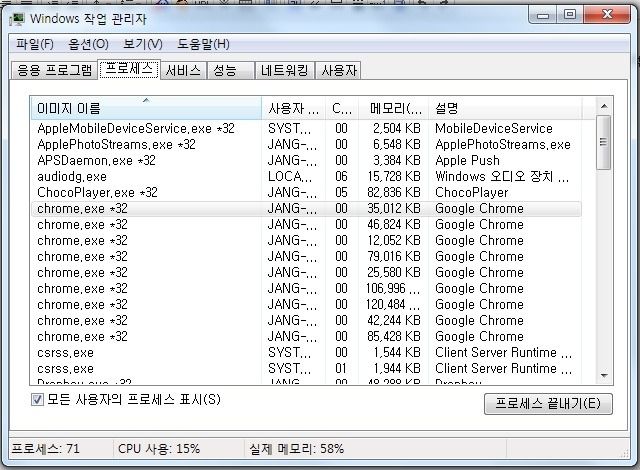Sort by CPU column header
The width and height of the screenshot is (640, 470).
342,109
